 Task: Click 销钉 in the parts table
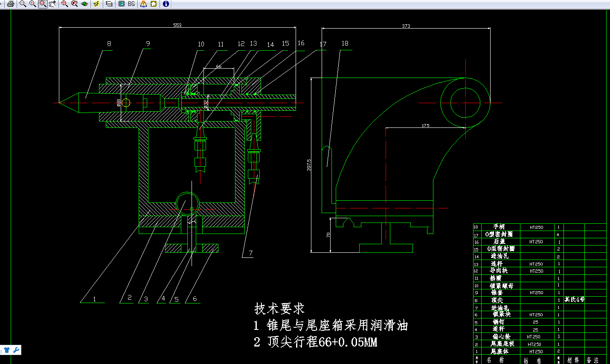499,322
